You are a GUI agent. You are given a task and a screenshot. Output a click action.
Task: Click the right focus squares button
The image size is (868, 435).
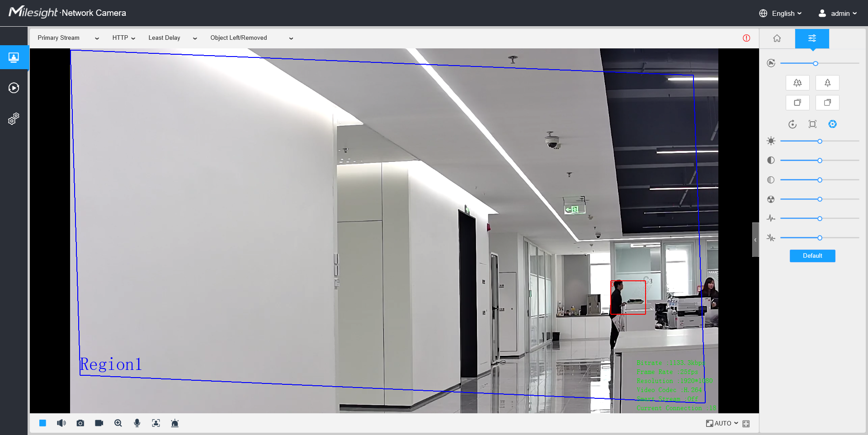(827, 103)
